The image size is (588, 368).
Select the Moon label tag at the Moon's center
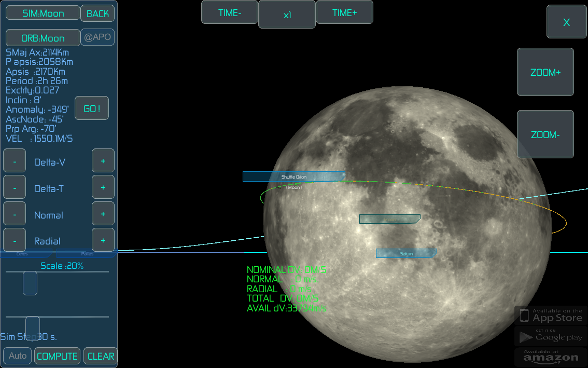(x=389, y=219)
